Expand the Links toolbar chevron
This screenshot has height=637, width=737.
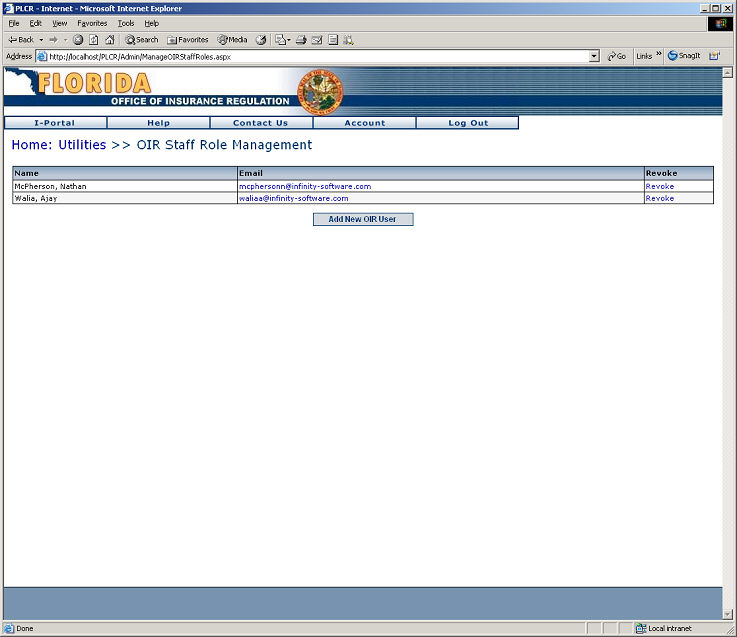(x=659, y=55)
